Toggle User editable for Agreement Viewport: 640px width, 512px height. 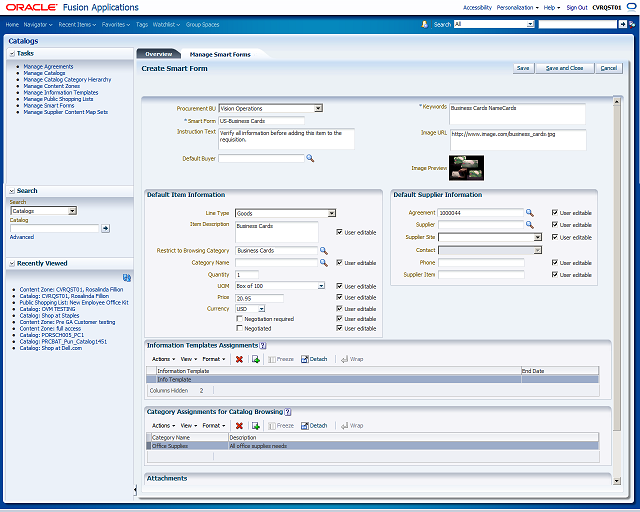click(x=555, y=212)
